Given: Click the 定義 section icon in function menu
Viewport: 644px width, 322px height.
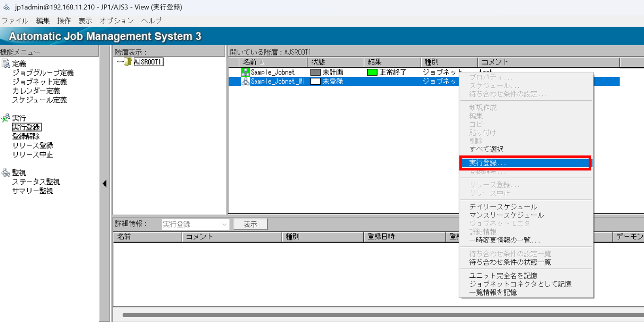Looking at the screenshot, I should click(6, 64).
